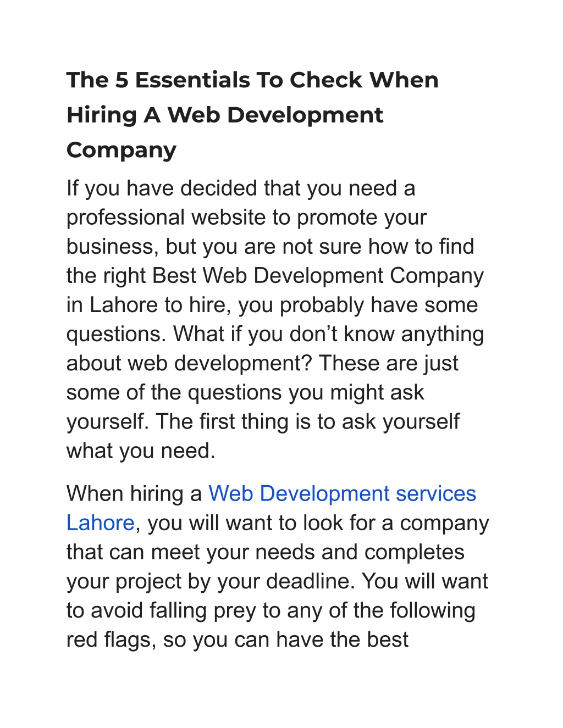This screenshot has width=563, height=728.
Task: Click the sentence 'What if you don't know anything'
Action: point(329,334)
